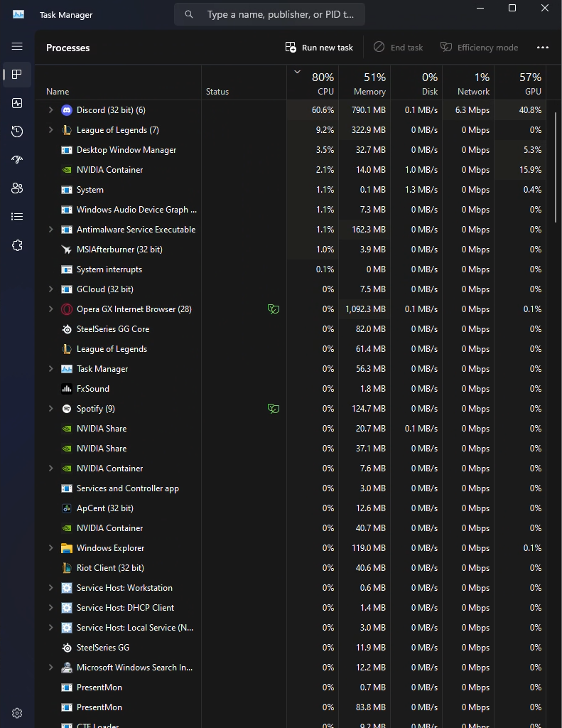
Task: Click Discord's 6.3 Mbps network value
Action: (472, 110)
